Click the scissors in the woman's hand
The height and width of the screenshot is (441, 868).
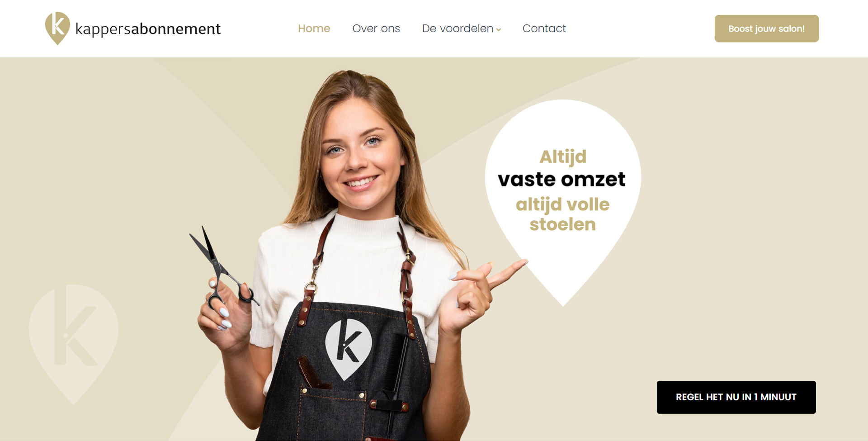click(222, 269)
